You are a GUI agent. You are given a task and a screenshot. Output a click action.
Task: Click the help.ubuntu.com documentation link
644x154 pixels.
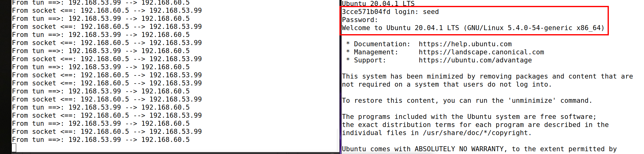coord(465,44)
